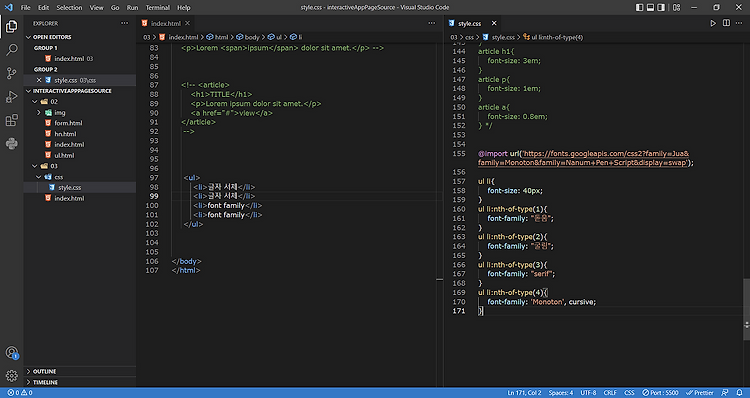This screenshot has width=750, height=398.
Task: Open the Help menu
Action: [184, 8]
